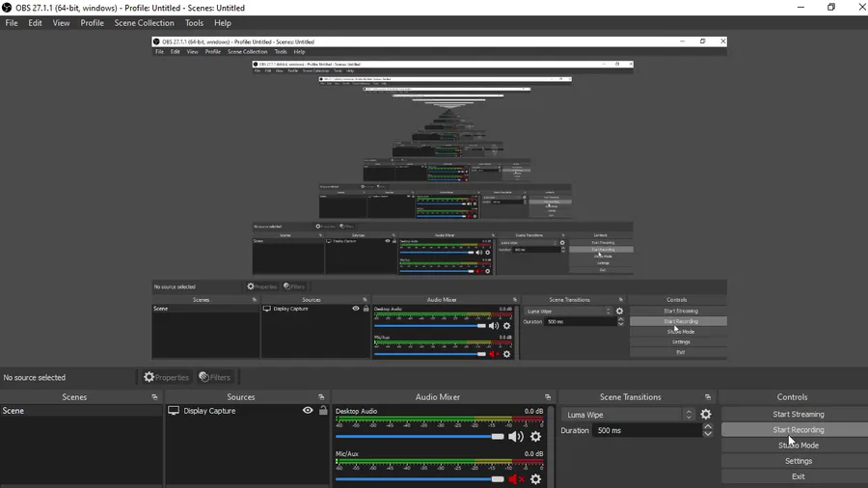Image resolution: width=868 pixels, height=488 pixels.
Task: Select the Display Capture source
Action: (x=209, y=411)
